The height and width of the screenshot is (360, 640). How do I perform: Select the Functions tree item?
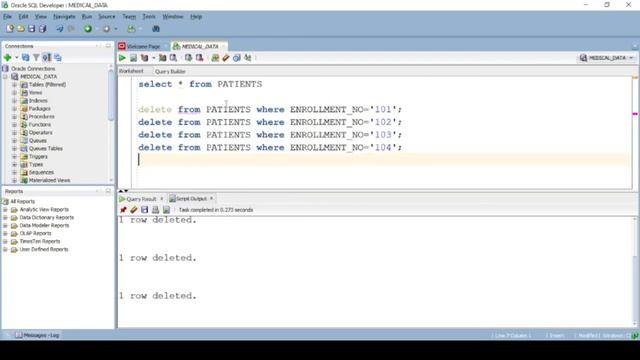(40, 124)
